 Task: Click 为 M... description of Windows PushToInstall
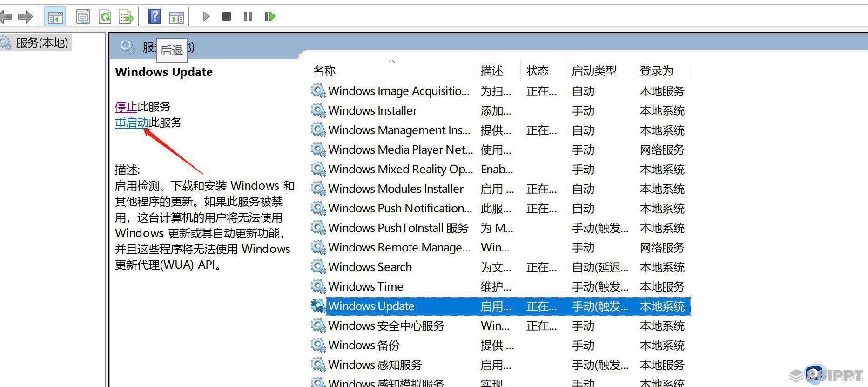click(497, 228)
